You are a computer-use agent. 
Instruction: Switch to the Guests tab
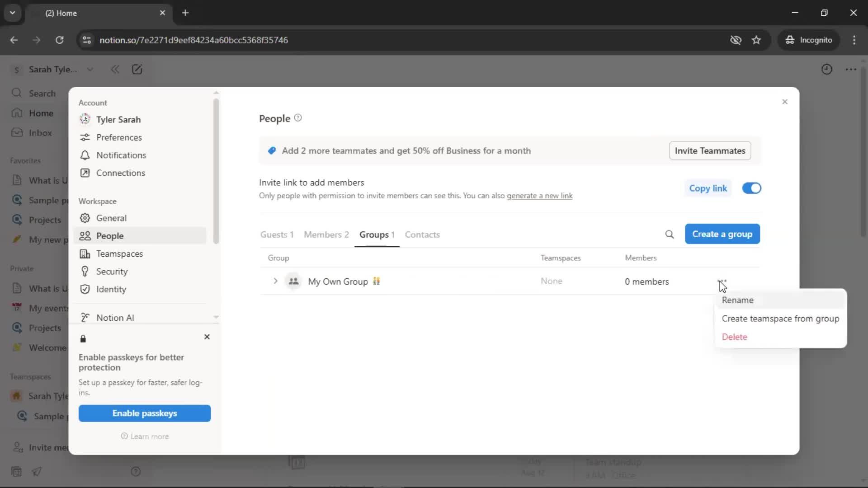pyautogui.click(x=277, y=235)
